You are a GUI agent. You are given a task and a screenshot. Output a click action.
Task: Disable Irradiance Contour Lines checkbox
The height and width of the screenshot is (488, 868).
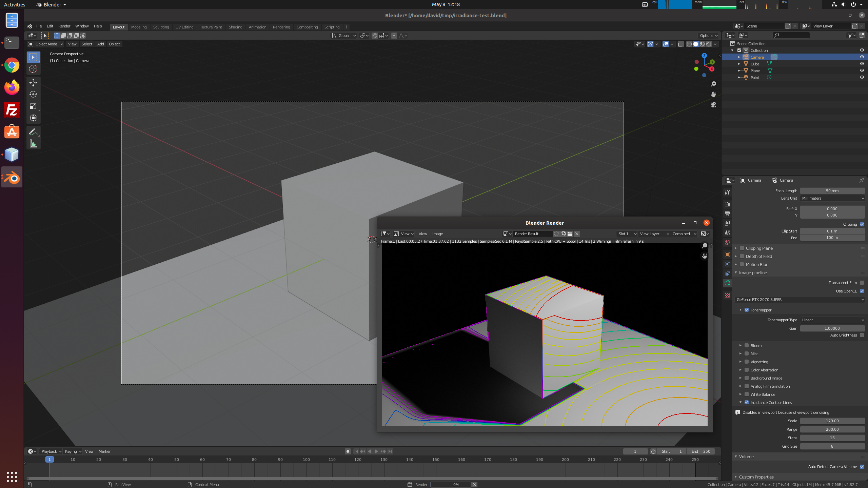[x=747, y=402]
